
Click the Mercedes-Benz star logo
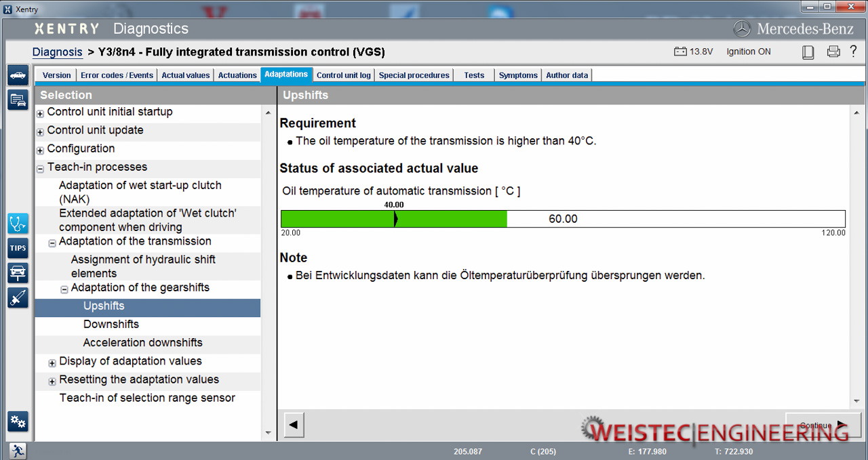click(x=743, y=28)
